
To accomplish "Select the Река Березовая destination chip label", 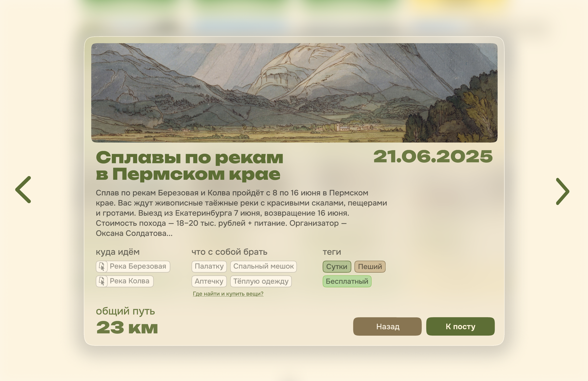I will [x=138, y=266].
